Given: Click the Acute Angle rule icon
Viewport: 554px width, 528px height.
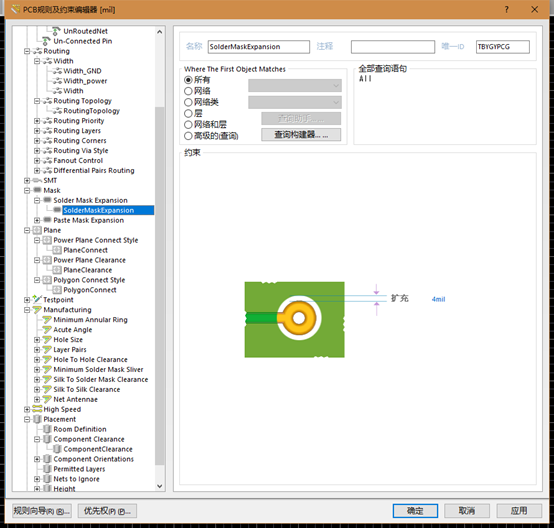Looking at the screenshot, I should pyautogui.click(x=47, y=330).
